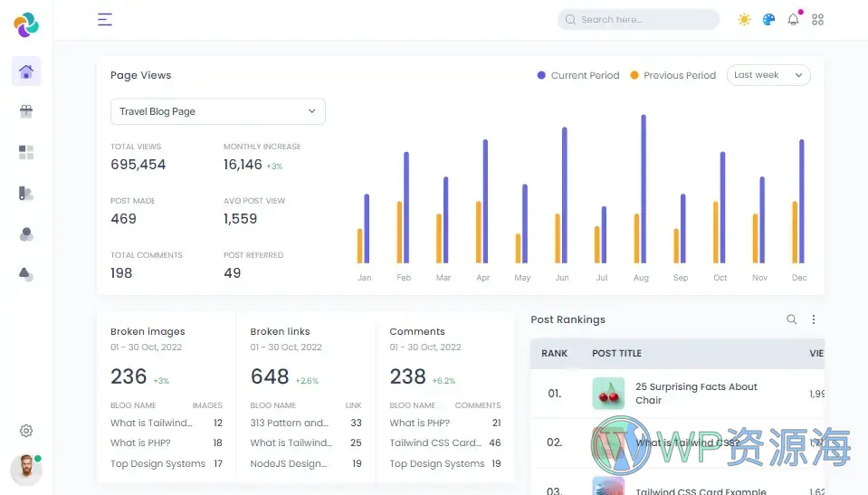Viewport: 868px width, 495px height.
Task: Expand the Travel Blog Page dropdown
Action: click(217, 111)
